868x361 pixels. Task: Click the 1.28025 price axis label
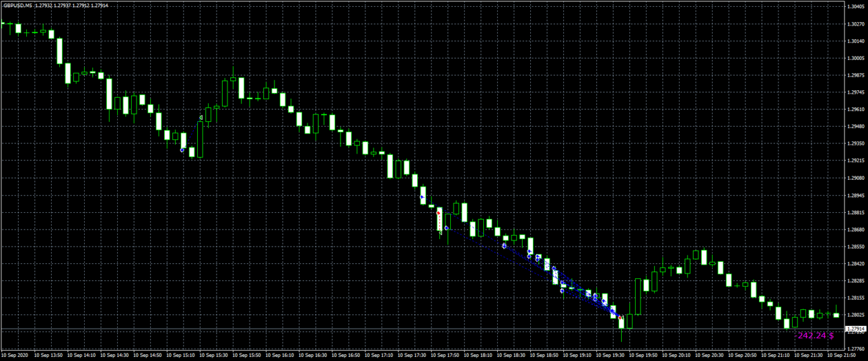[855, 315]
